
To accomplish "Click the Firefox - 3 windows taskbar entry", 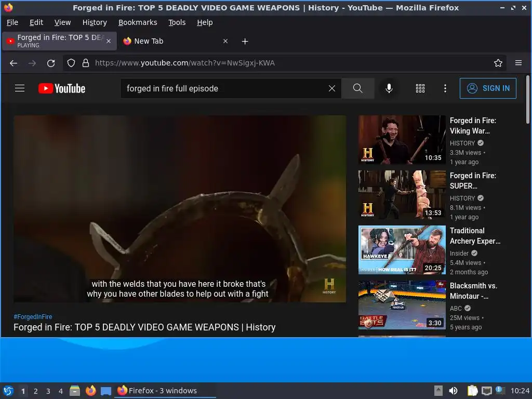I will (x=166, y=391).
